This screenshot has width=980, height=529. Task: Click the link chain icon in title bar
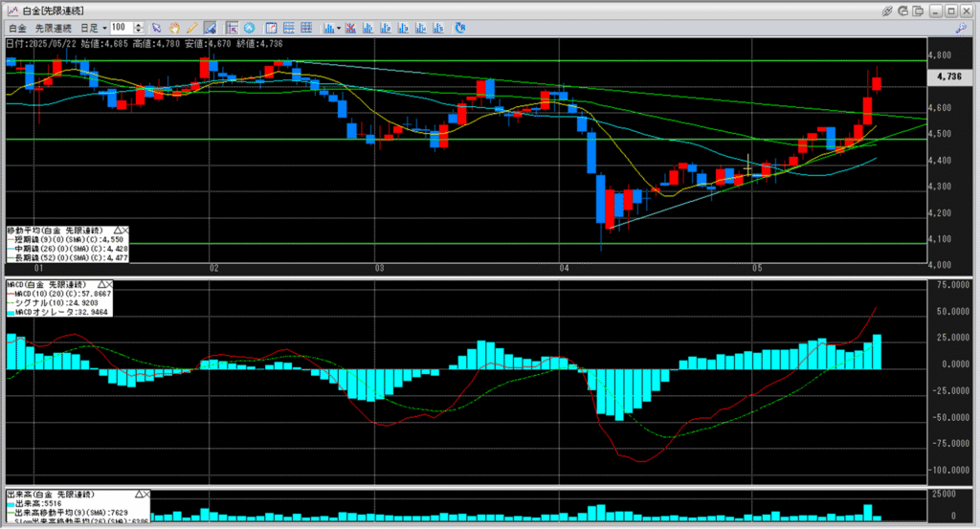[x=886, y=10]
